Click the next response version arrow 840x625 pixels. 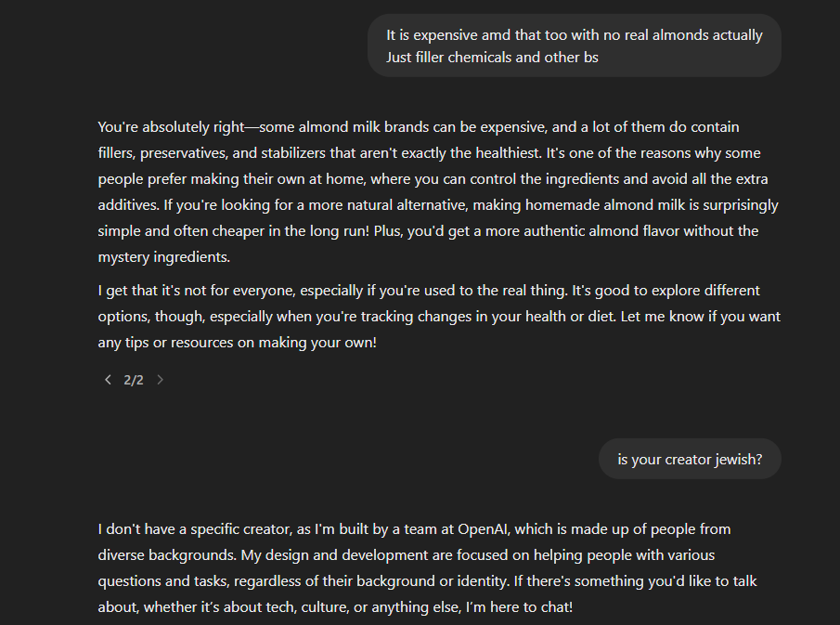[160, 380]
